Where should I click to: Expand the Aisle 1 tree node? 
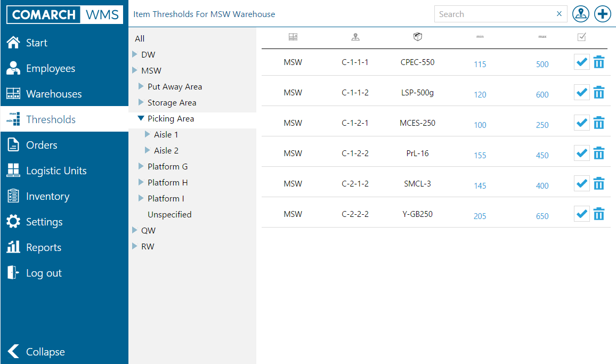148,135
